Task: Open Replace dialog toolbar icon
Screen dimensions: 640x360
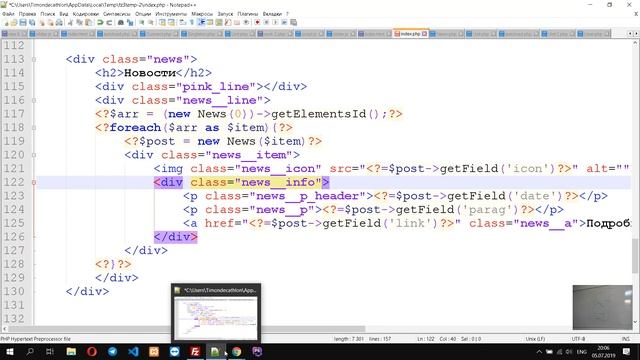Action: tap(130, 22)
